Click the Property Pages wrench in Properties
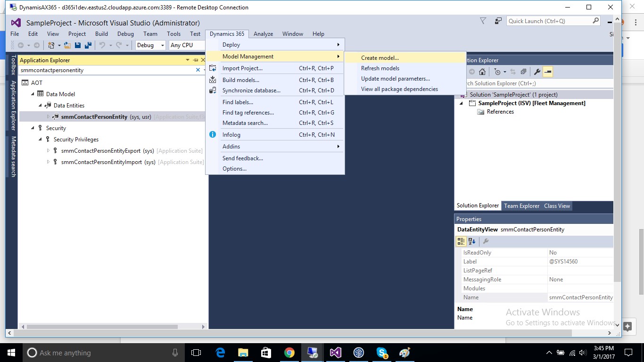The image size is (644, 362). coord(486,241)
